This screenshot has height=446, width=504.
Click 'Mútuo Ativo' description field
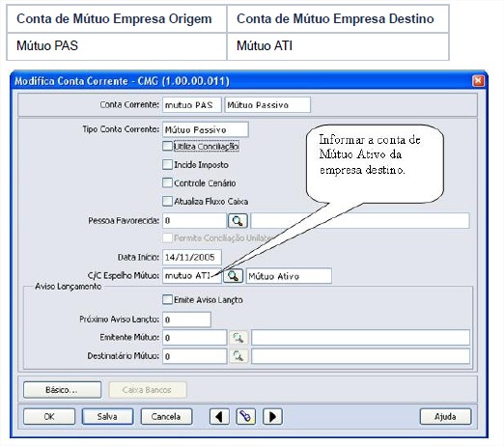[x=289, y=276]
